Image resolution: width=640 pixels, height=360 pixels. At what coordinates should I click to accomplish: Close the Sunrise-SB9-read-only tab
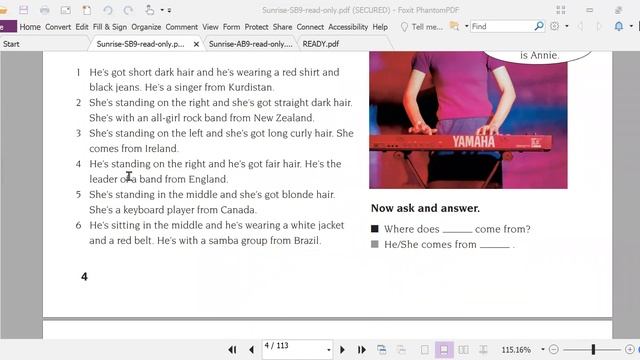click(196, 44)
